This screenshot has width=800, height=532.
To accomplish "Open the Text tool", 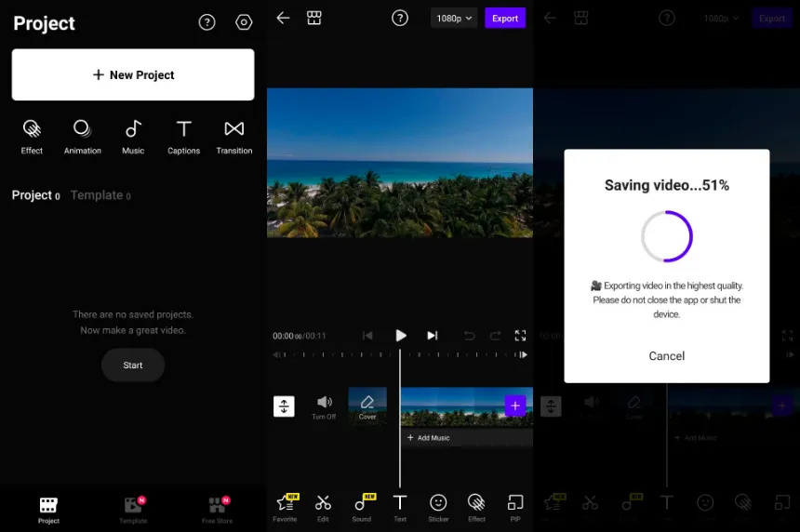I will [400, 508].
